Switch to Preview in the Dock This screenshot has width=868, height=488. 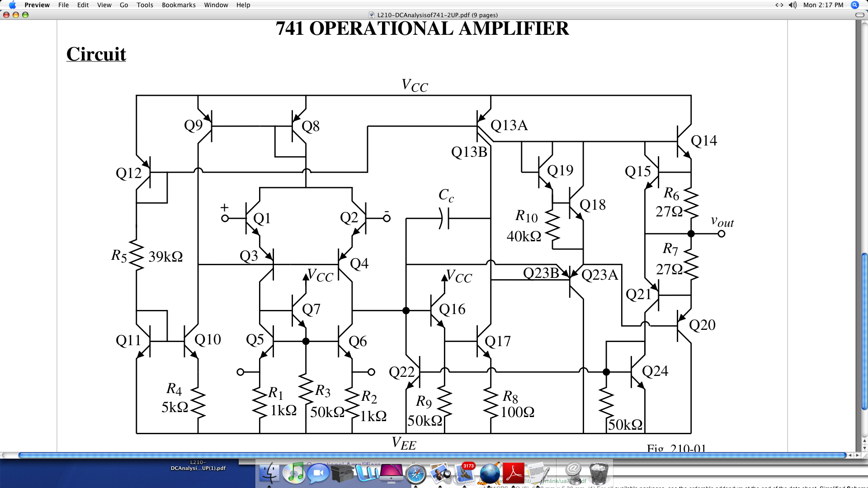pyautogui.click(x=440, y=473)
